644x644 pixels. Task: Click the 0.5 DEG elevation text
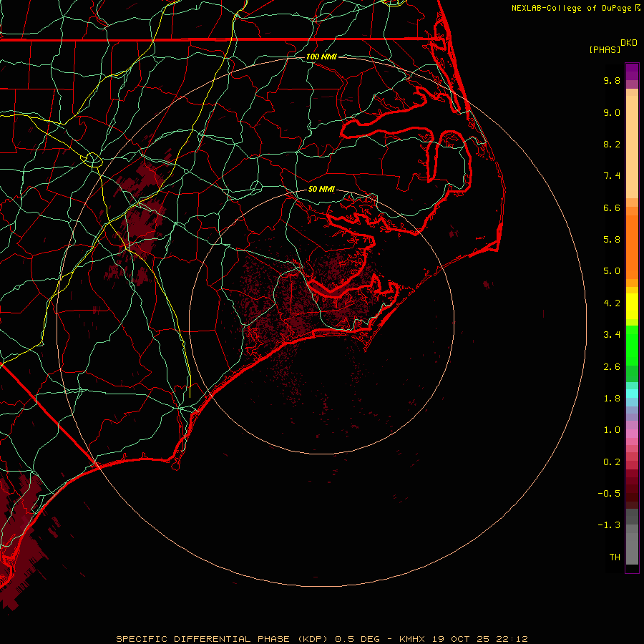click(358, 639)
